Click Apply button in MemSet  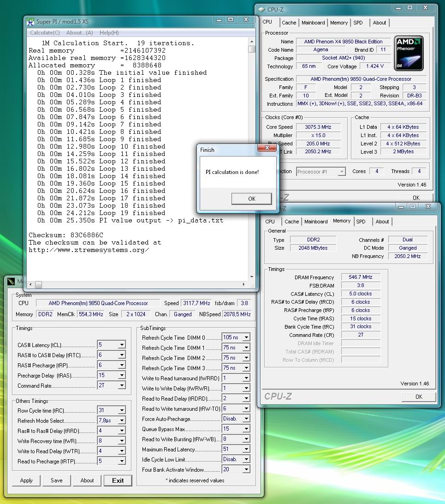(26, 480)
